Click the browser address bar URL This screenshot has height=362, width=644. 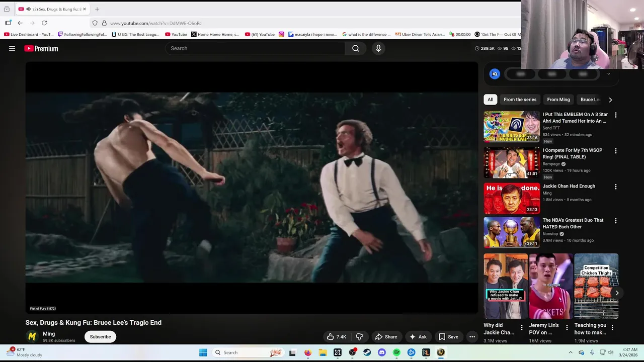156,23
